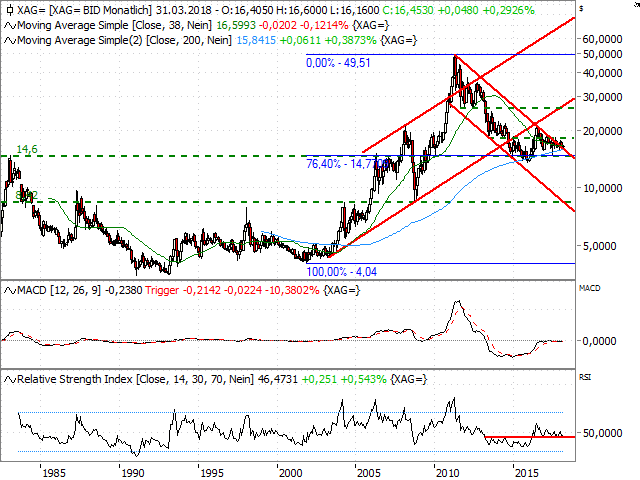Click the 2015 time axis label

pos(527,473)
